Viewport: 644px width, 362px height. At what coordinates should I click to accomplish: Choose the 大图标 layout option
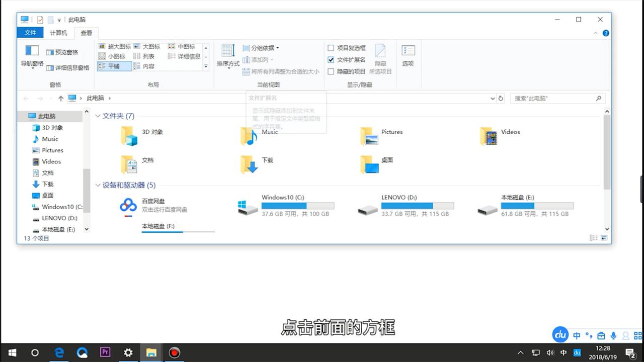click(x=147, y=46)
